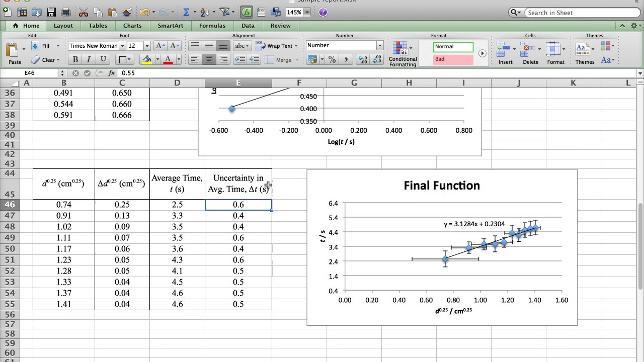Image resolution: width=644 pixels, height=362 pixels.
Task: Open the template gallery icon
Action: point(22,12)
